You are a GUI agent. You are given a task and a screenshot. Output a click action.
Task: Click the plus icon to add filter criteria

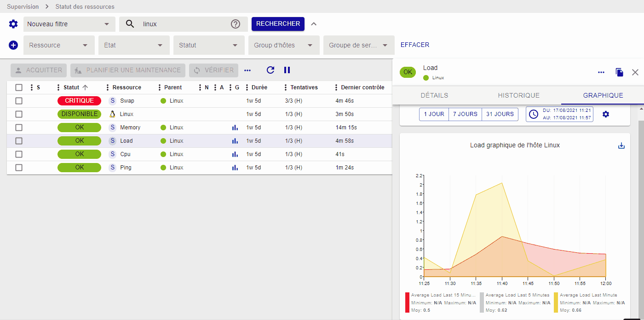13,45
